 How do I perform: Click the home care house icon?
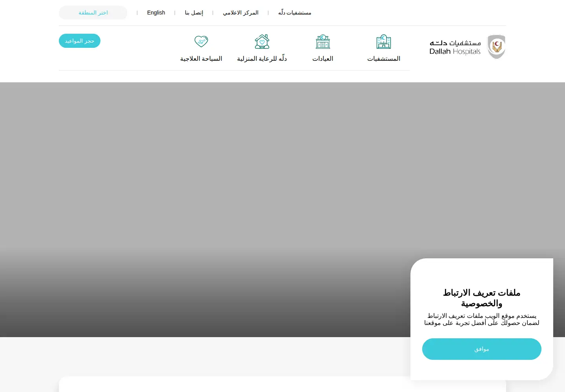262,42
